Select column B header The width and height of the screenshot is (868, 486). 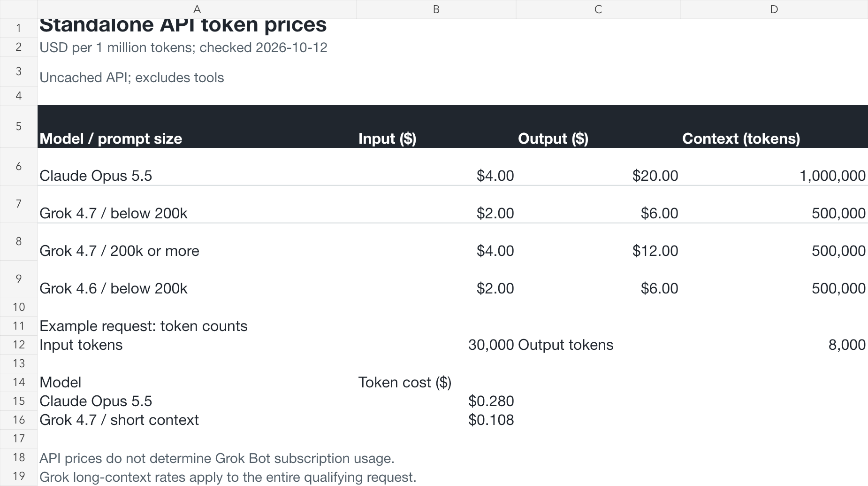click(436, 9)
